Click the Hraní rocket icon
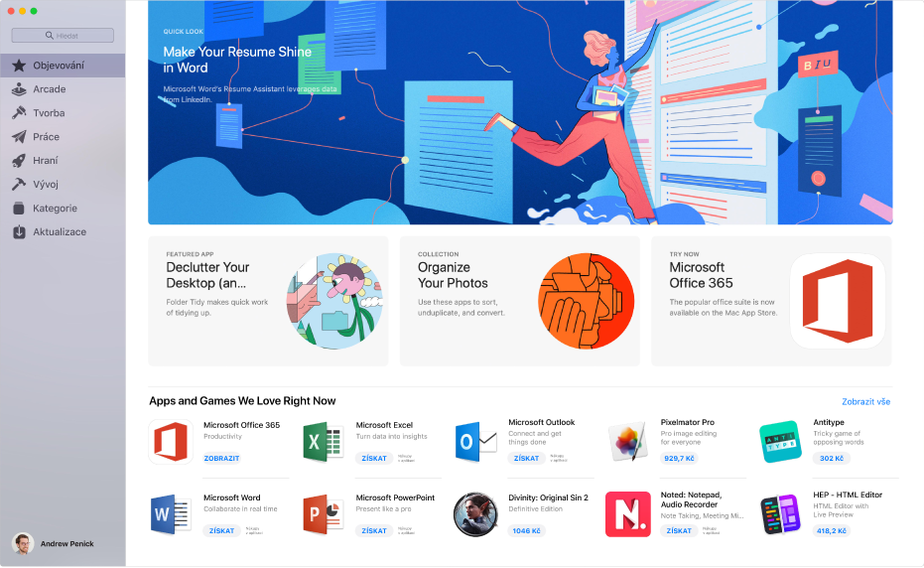Viewport: 924px width, 568px height. [19, 161]
